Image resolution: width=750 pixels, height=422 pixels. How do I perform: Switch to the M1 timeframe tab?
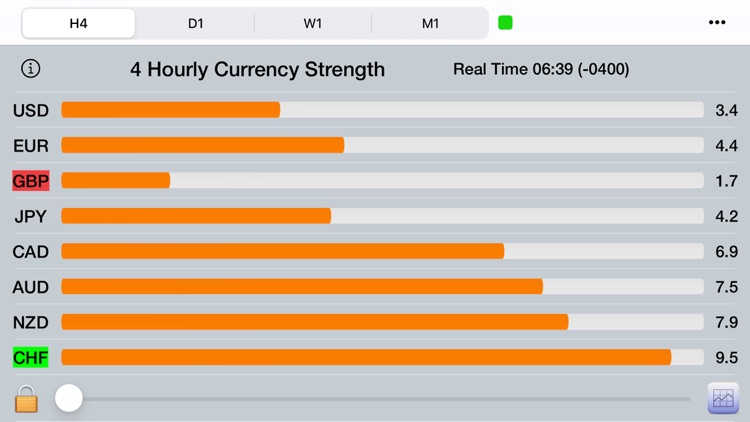tap(430, 23)
